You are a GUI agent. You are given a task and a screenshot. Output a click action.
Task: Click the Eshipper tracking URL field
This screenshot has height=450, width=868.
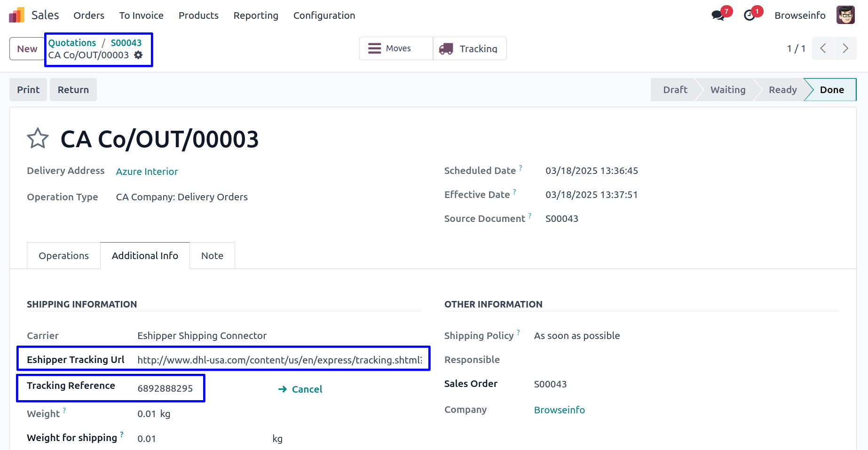279,360
